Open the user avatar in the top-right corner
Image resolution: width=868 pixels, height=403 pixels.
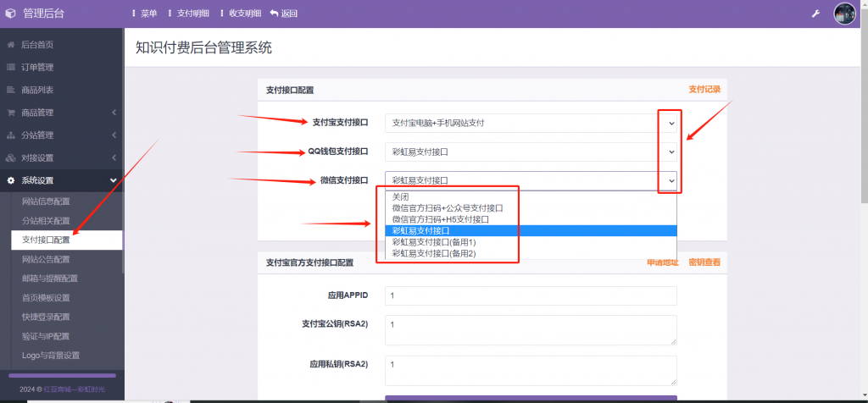(845, 14)
